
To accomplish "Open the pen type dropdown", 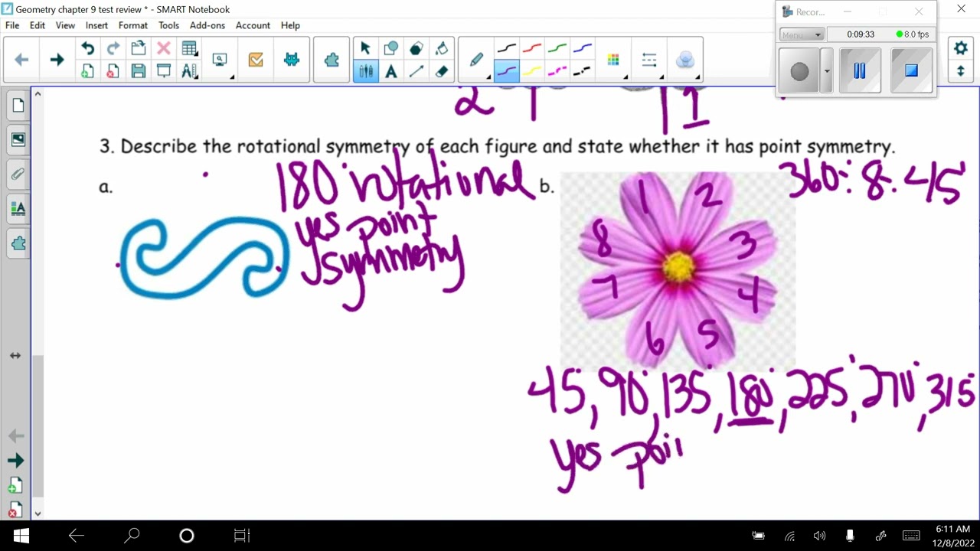I will coord(477,60).
